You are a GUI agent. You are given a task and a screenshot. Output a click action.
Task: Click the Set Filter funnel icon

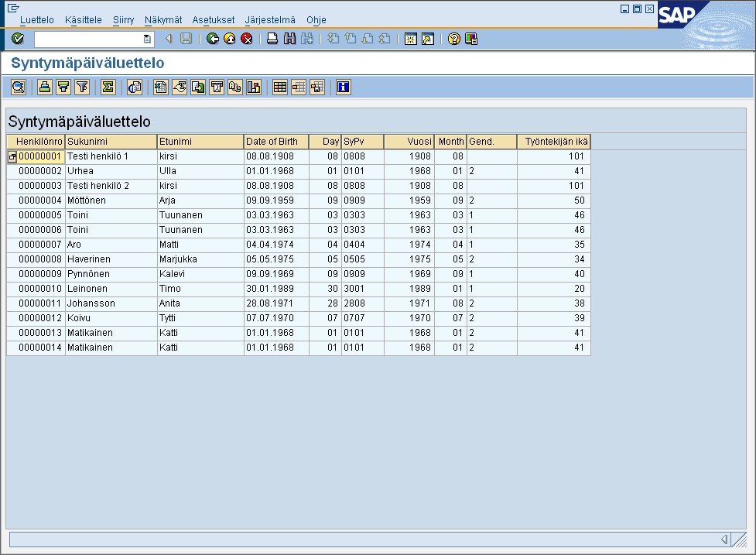pos(82,87)
